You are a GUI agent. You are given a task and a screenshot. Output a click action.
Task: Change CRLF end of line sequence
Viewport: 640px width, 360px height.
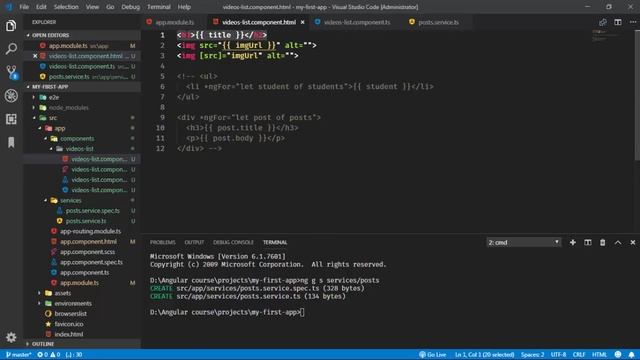[x=579, y=355]
